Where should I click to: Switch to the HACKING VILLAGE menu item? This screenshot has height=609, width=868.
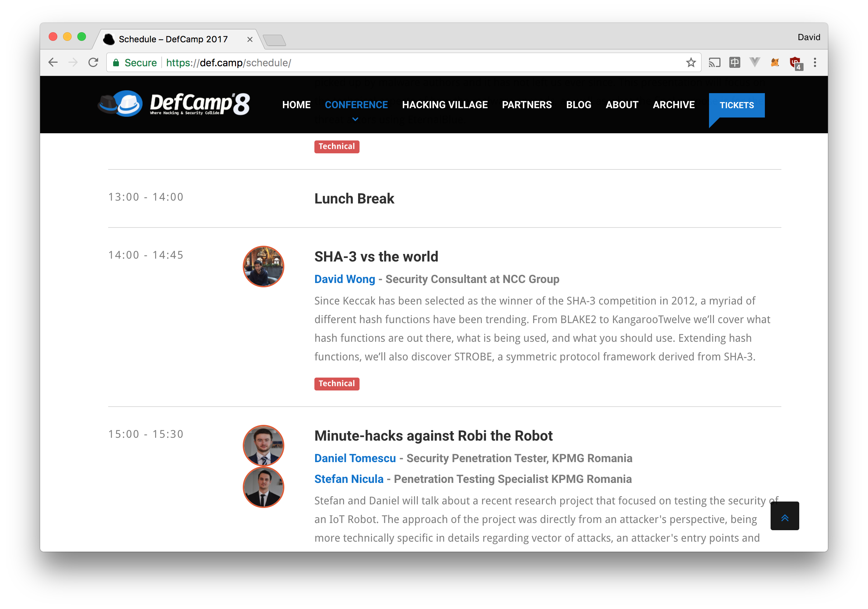tap(445, 105)
